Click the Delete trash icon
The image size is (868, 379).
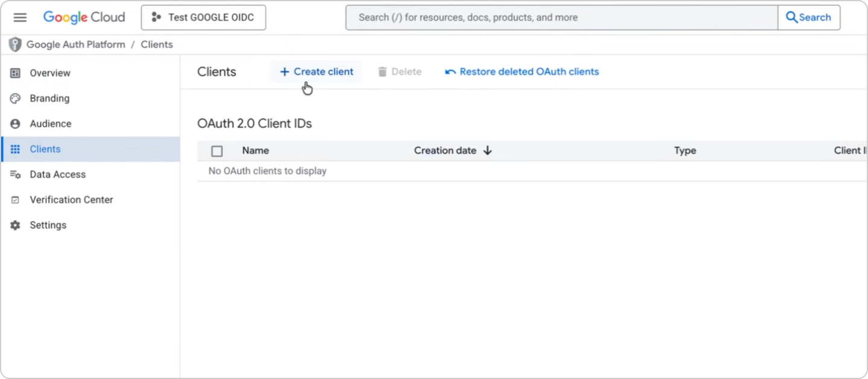pyautogui.click(x=382, y=71)
